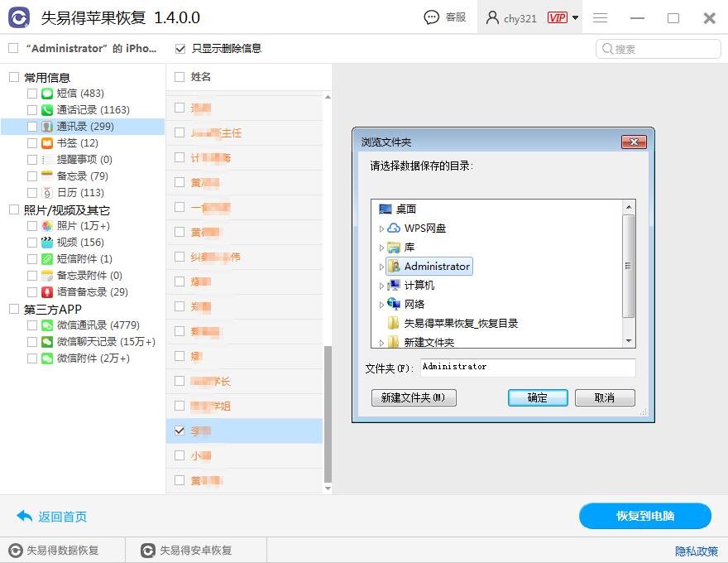The image size is (728, 563).
Task: Toggle the Administrator iPhone device checkbox
Action: [13, 48]
